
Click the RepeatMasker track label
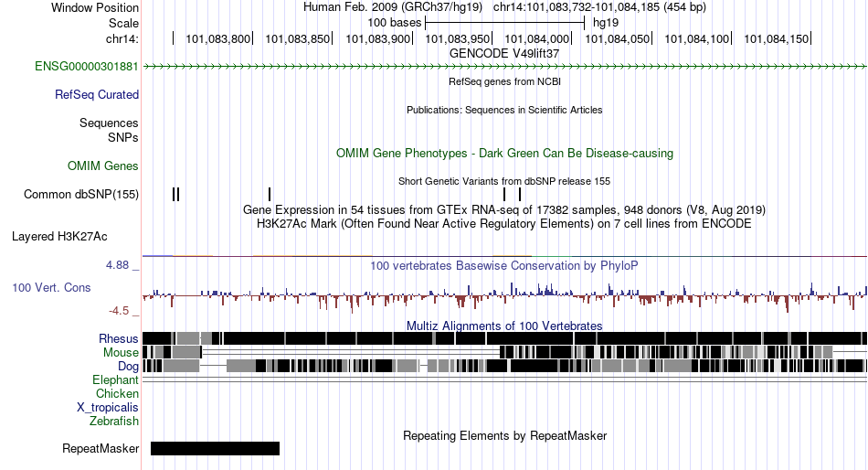(101, 448)
